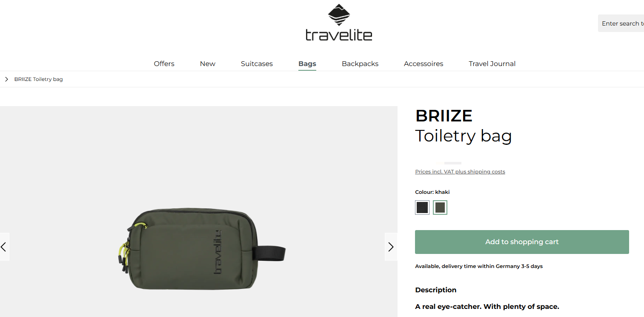
Task: Click the BRIIZE Toiletry bag heading
Action: pos(464,126)
